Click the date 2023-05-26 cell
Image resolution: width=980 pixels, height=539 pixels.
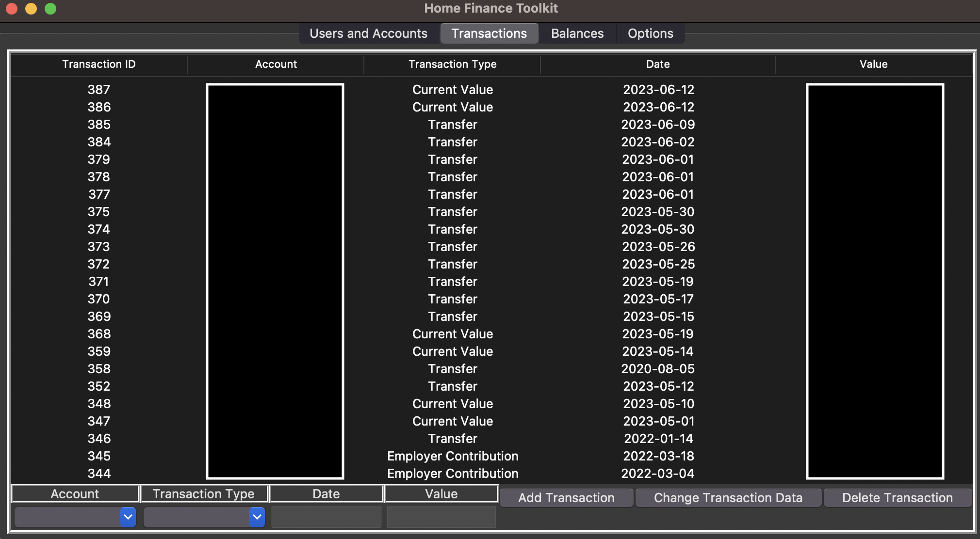658,247
